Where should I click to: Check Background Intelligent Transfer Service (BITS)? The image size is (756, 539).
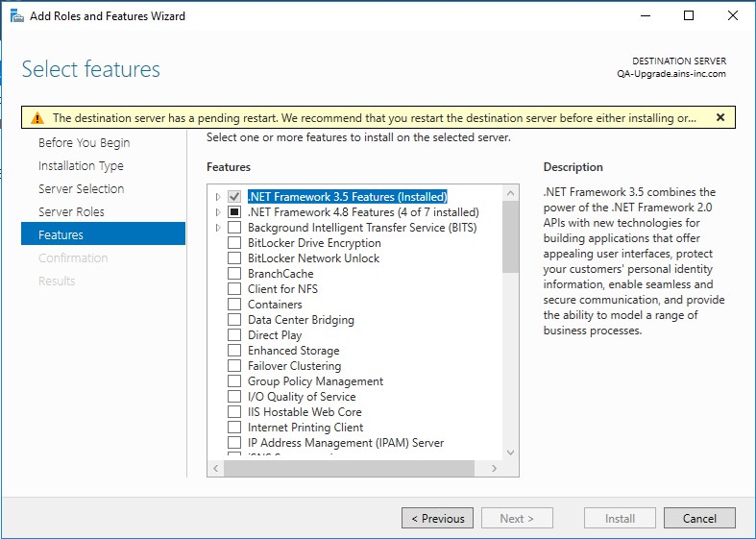[x=234, y=228]
